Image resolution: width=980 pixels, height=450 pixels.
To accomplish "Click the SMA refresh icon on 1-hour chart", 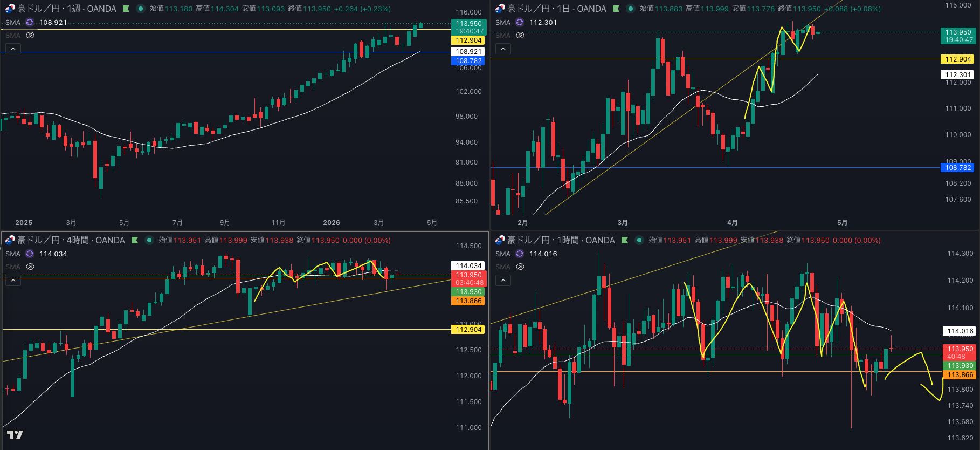I will point(520,254).
